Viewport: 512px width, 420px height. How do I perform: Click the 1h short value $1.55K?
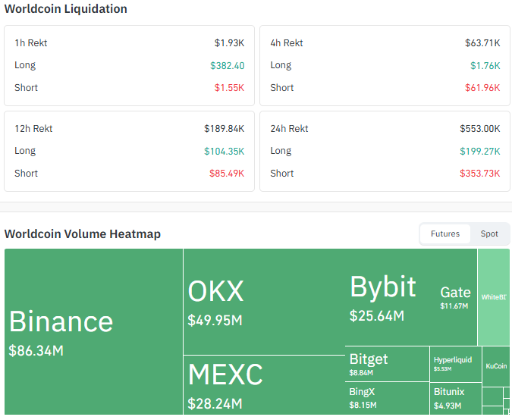pyautogui.click(x=229, y=87)
